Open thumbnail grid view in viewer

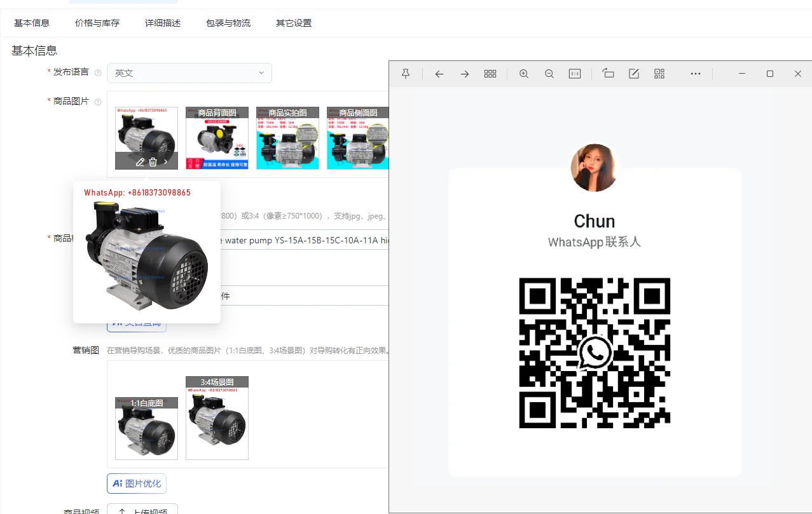pos(490,74)
